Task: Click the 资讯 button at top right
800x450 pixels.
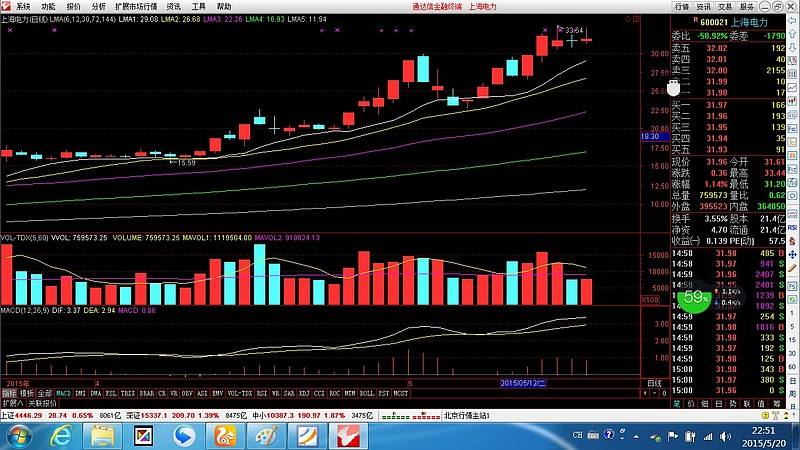Action: [x=704, y=7]
